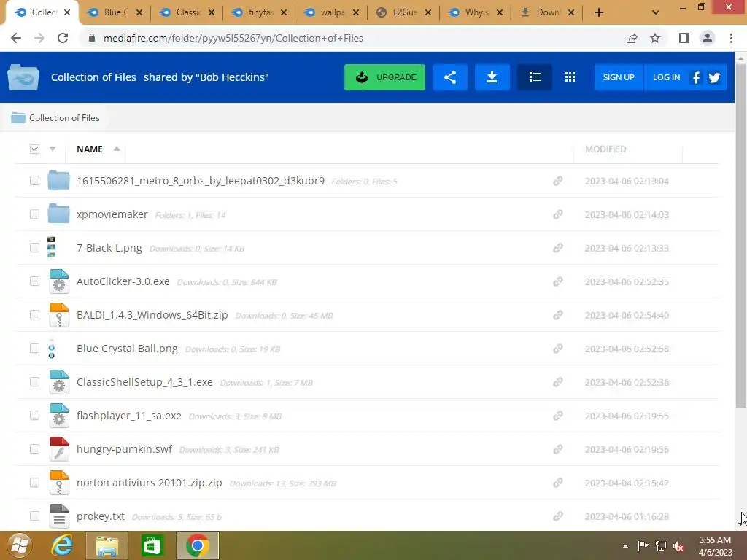Copy link icon for BALDI zip file

click(x=558, y=315)
